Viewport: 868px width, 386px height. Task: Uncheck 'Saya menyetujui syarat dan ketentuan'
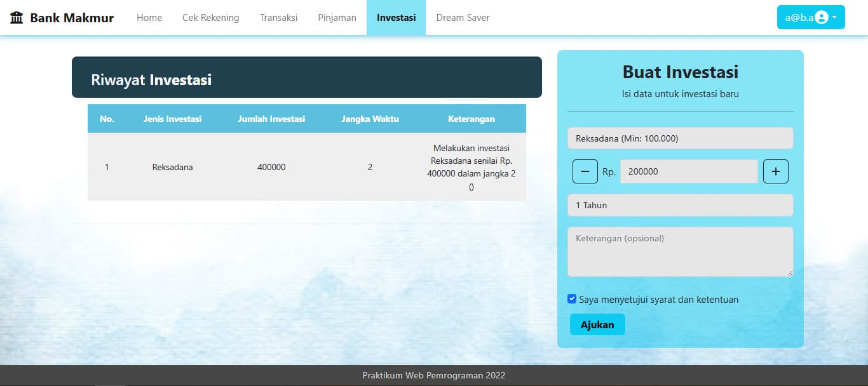tap(571, 298)
